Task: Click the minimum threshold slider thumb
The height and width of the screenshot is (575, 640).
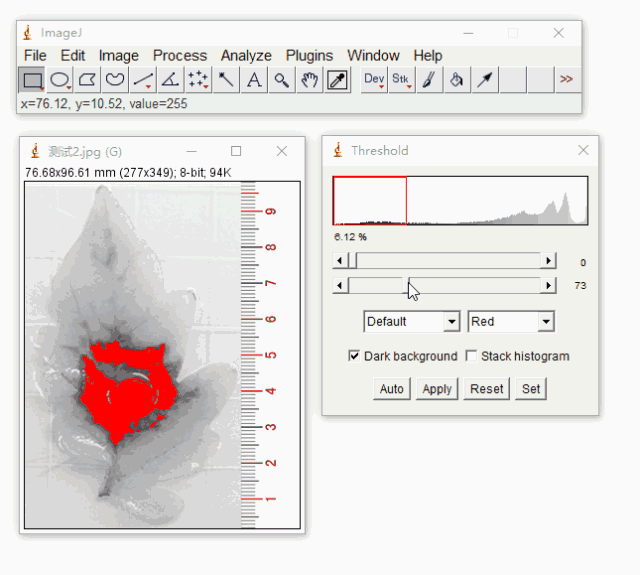Action: point(352,261)
